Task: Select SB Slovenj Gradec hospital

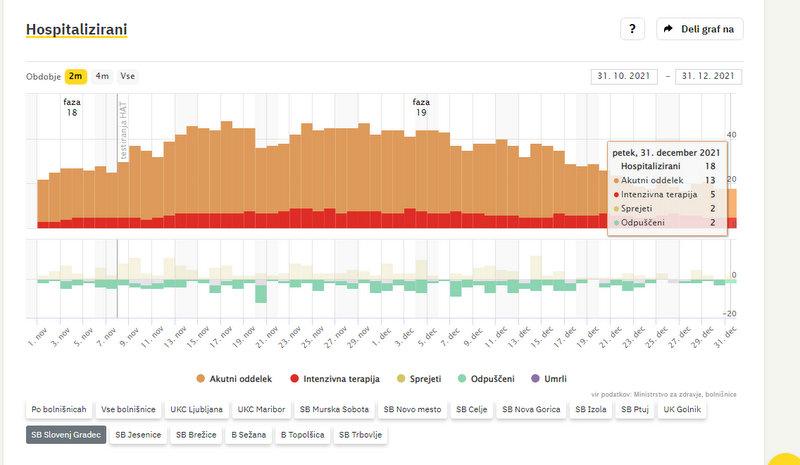Action: (65, 435)
